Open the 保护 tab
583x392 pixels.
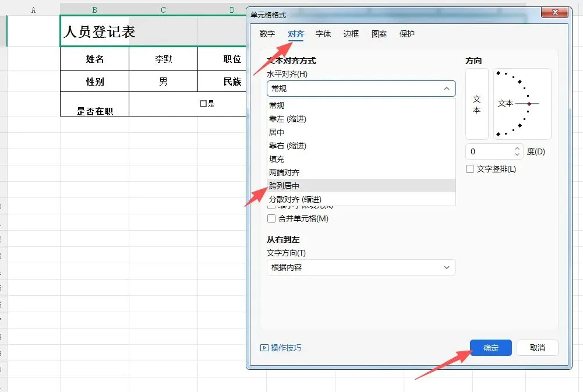407,34
